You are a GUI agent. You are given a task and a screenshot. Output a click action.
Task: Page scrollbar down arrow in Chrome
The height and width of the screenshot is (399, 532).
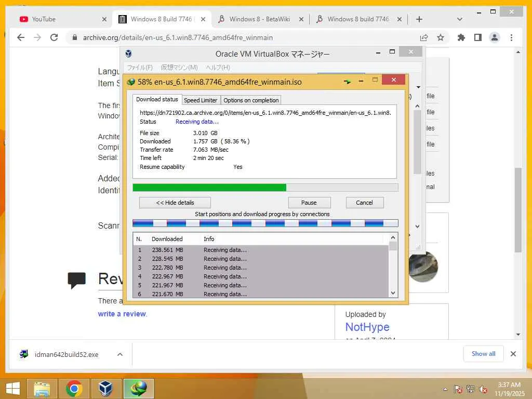(518, 334)
